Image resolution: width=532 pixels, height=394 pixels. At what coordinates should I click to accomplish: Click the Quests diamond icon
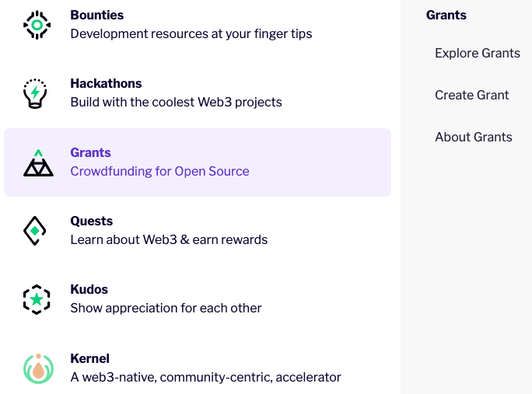36,231
